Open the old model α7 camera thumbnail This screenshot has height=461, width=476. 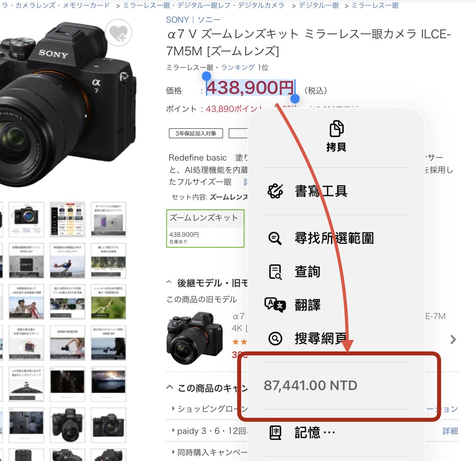pos(195,338)
